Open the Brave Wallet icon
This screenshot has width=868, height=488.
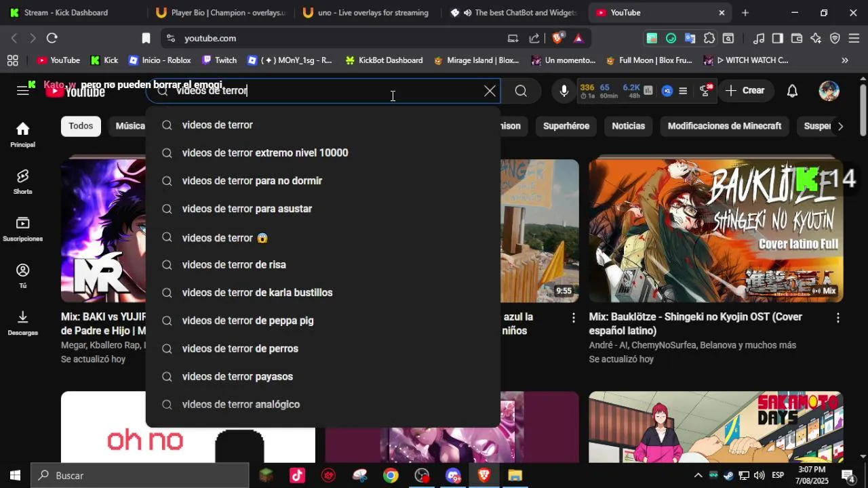tap(797, 38)
